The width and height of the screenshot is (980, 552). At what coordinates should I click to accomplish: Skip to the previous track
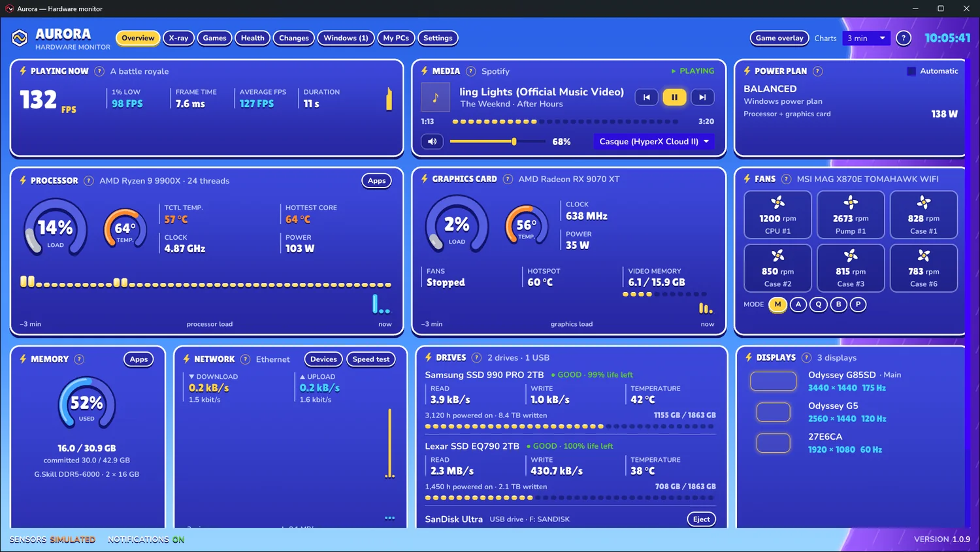point(647,97)
